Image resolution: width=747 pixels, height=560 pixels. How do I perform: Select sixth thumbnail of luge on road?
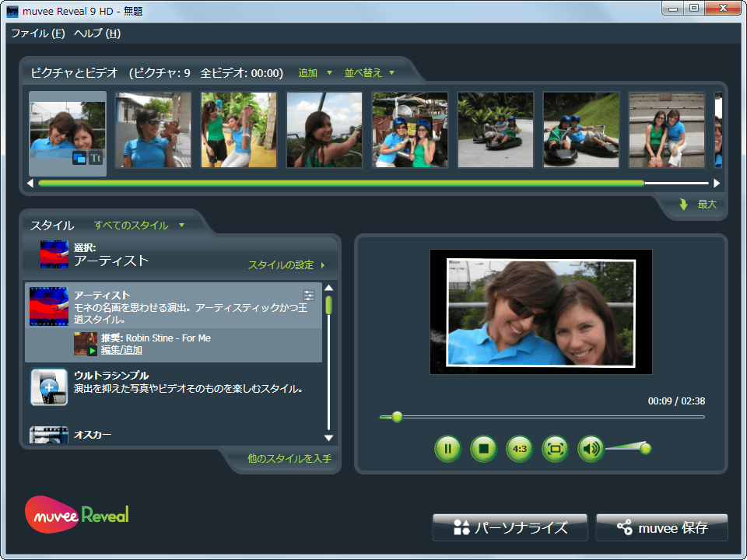[496, 130]
